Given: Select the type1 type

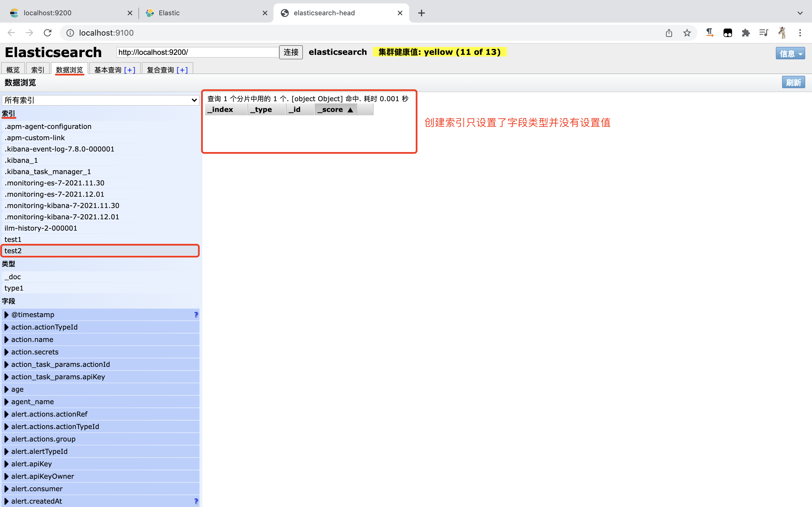Looking at the screenshot, I should [x=101, y=288].
